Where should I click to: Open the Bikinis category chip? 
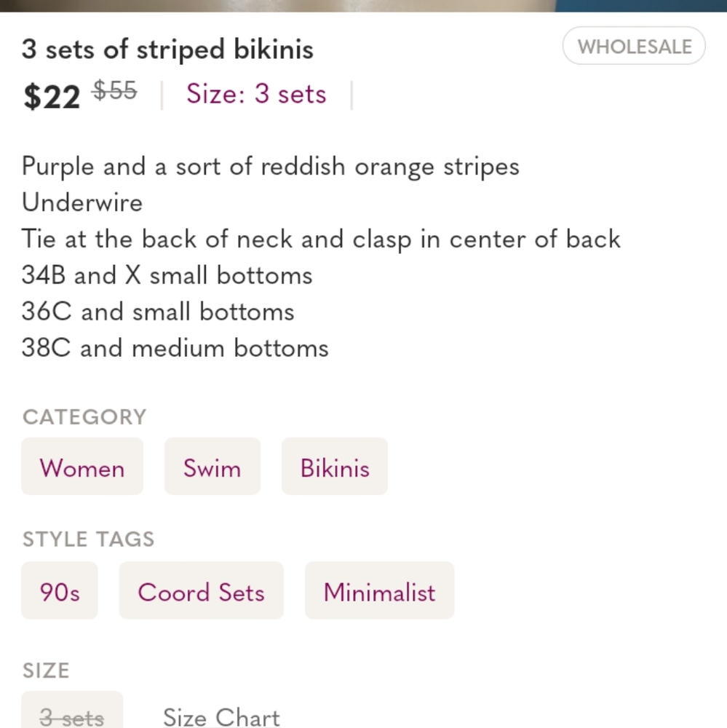pyautogui.click(x=335, y=466)
